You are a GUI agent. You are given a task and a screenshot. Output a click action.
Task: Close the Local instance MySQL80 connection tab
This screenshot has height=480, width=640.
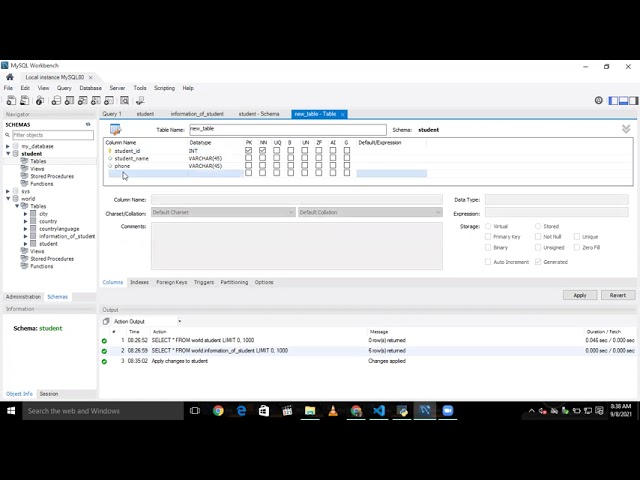91,77
